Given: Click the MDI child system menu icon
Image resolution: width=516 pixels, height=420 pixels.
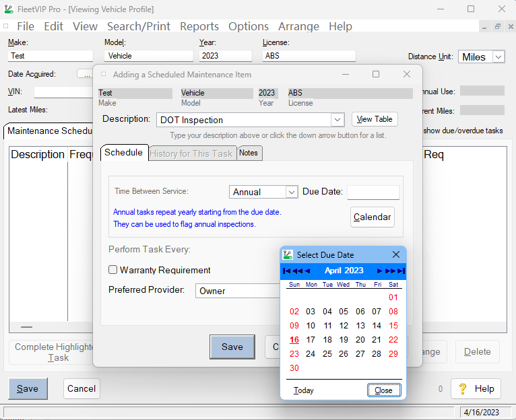Looking at the screenshot, I should [x=5, y=26].
